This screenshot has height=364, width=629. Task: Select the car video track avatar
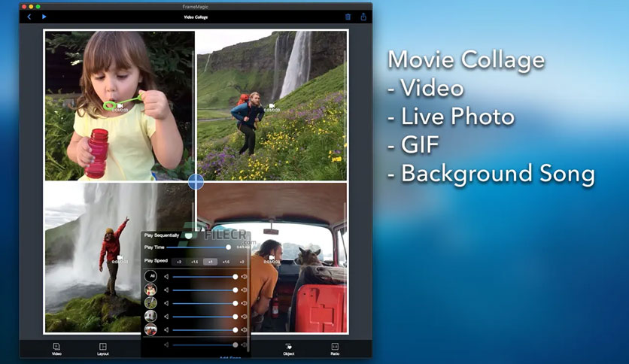coord(150,329)
